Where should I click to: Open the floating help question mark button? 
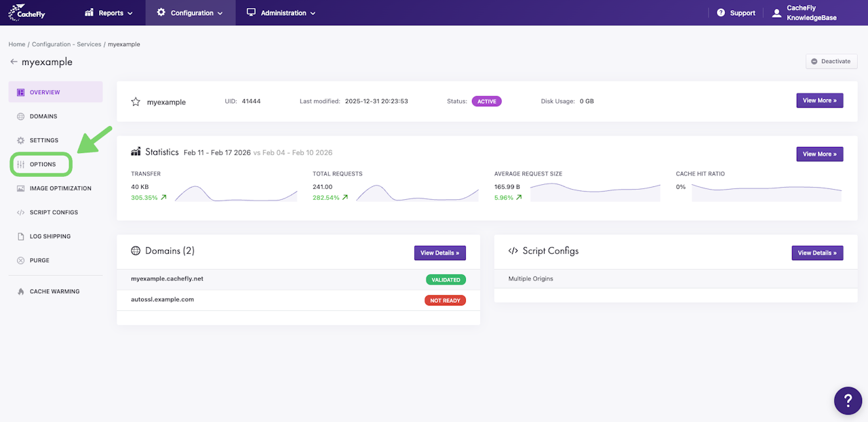tap(848, 400)
